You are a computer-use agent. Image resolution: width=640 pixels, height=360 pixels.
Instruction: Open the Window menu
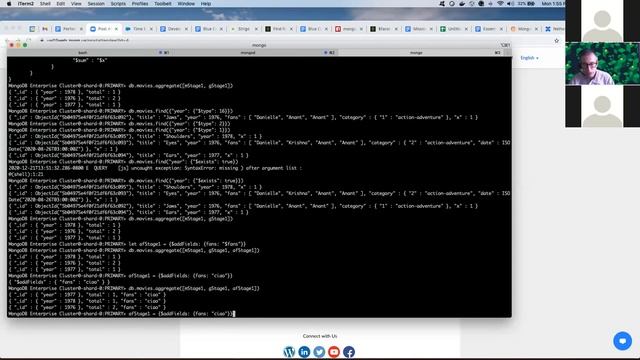click(x=186, y=4)
